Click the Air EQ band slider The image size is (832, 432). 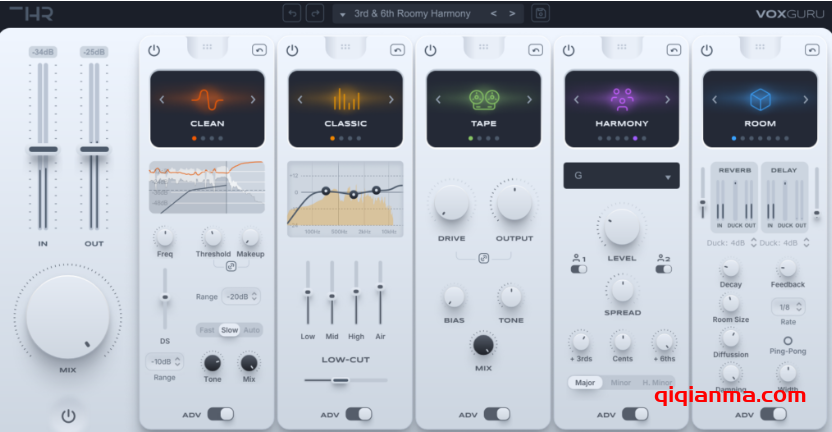tap(380, 292)
